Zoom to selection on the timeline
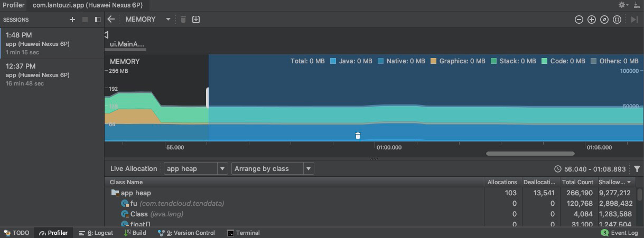The height and width of the screenshot is (238, 644). tap(617, 20)
